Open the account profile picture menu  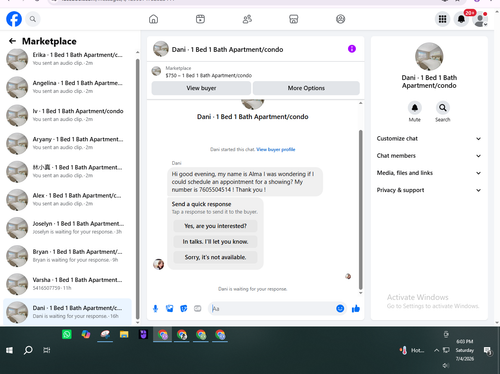(x=480, y=19)
